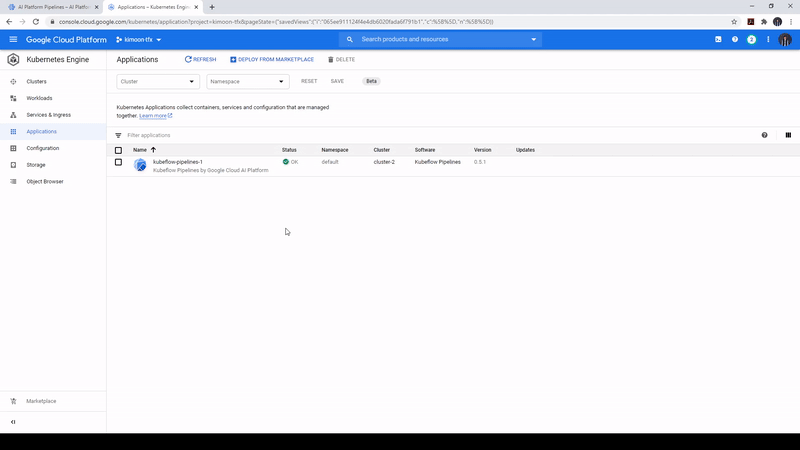This screenshot has width=800, height=450.
Task: Go back using the browser back arrow
Action: coord(9,22)
